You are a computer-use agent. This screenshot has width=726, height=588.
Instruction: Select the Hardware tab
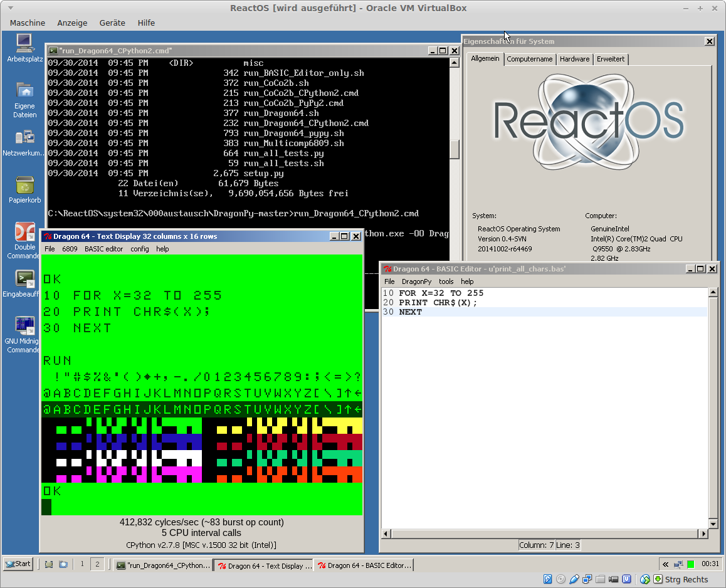tap(574, 60)
